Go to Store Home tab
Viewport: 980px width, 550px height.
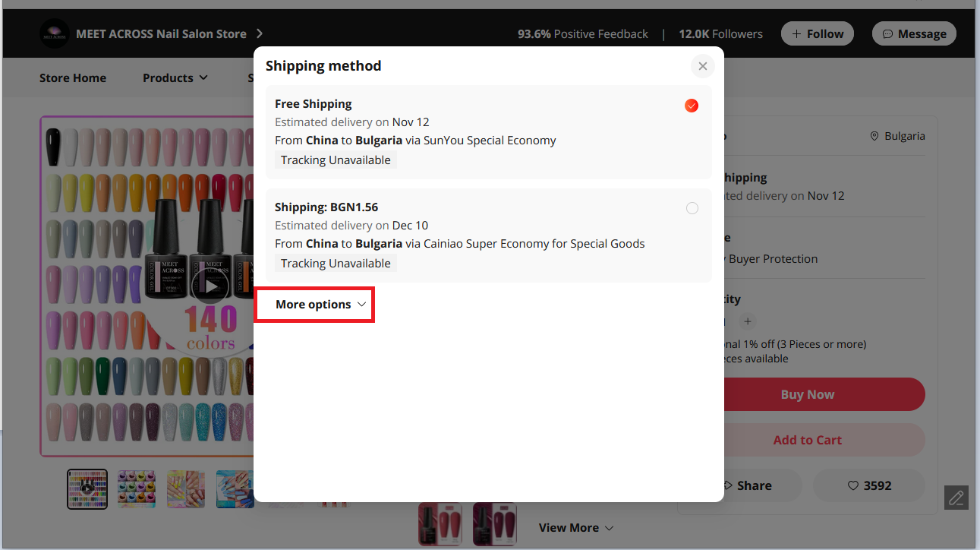73,77
